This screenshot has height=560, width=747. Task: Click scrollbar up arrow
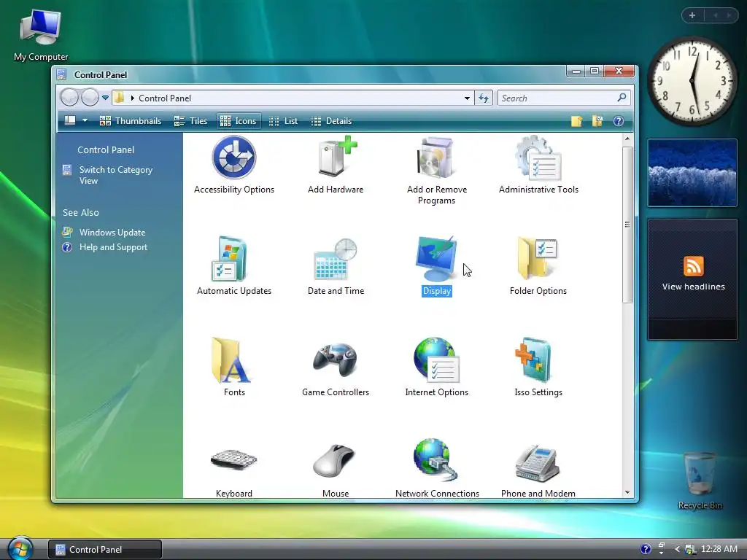coord(627,139)
